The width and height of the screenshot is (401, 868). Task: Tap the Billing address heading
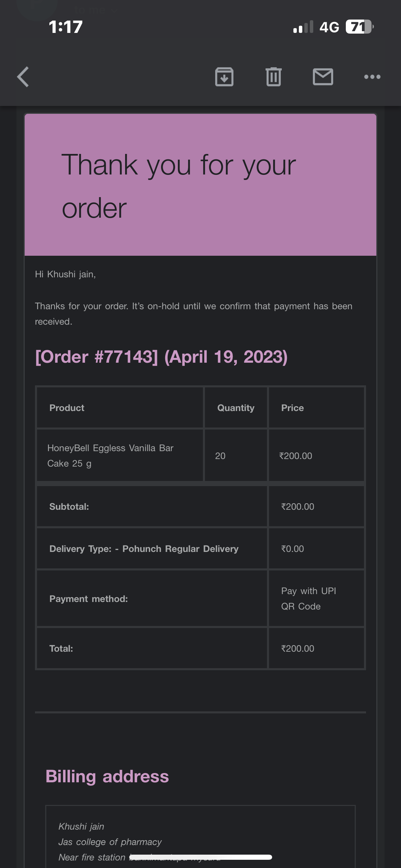tap(107, 776)
